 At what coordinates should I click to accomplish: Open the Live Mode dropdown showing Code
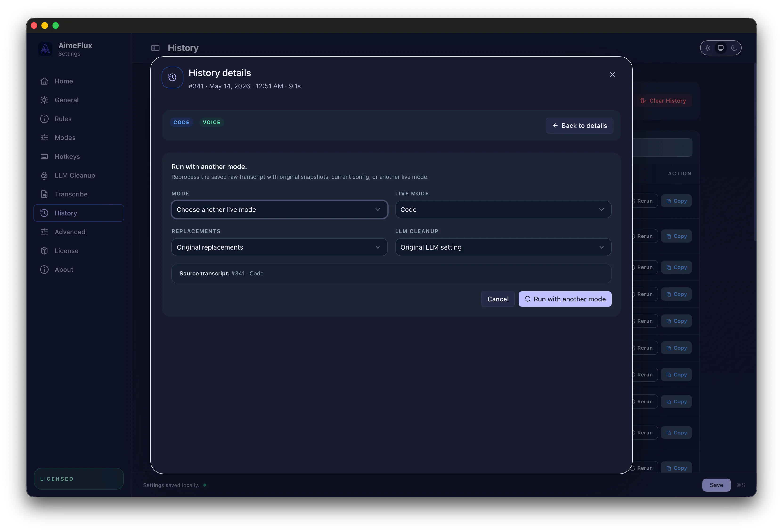pos(503,209)
